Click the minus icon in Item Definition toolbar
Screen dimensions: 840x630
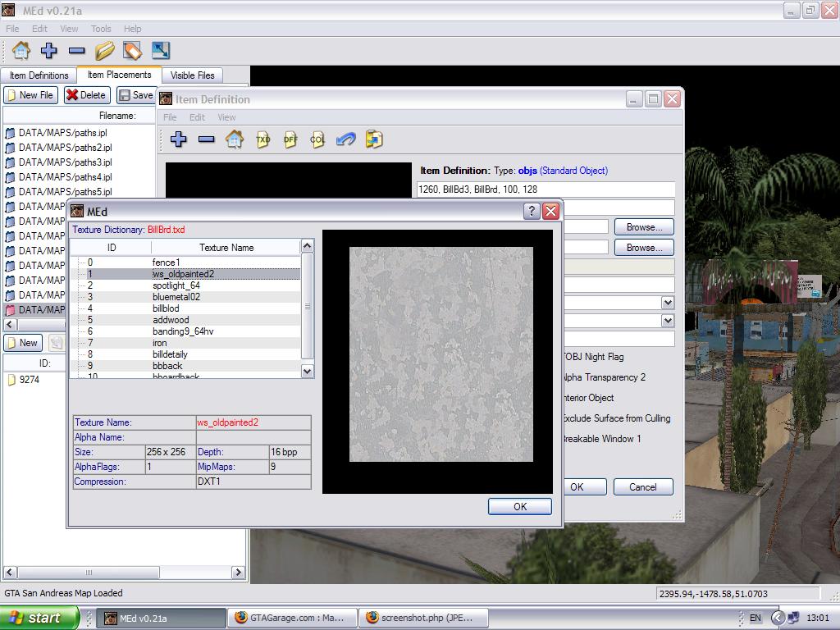click(x=206, y=139)
